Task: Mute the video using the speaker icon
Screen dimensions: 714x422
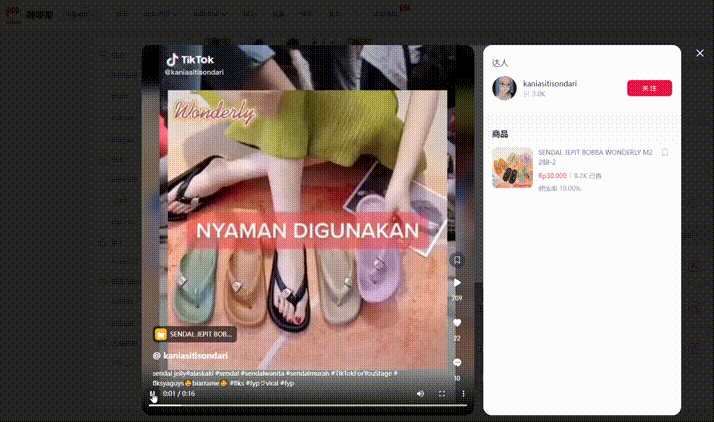Action: 420,394
